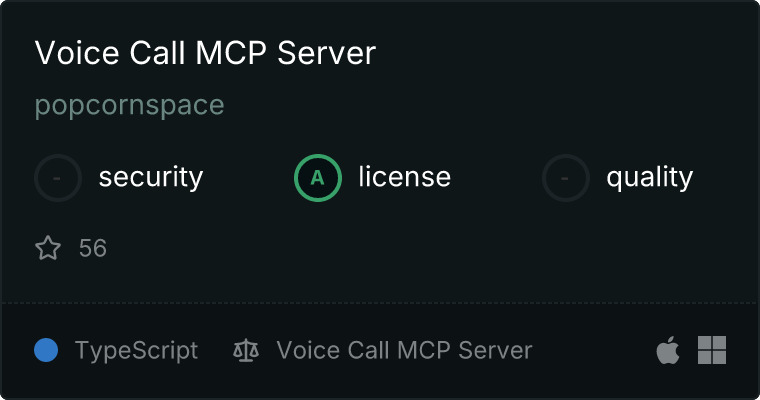Click the star icon beside 56
The width and height of the screenshot is (760, 400).
(48, 248)
